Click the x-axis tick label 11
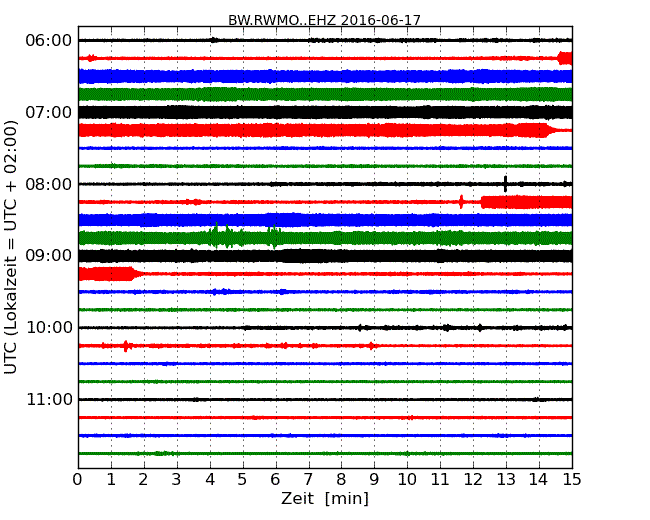 (x=440, y=480)
